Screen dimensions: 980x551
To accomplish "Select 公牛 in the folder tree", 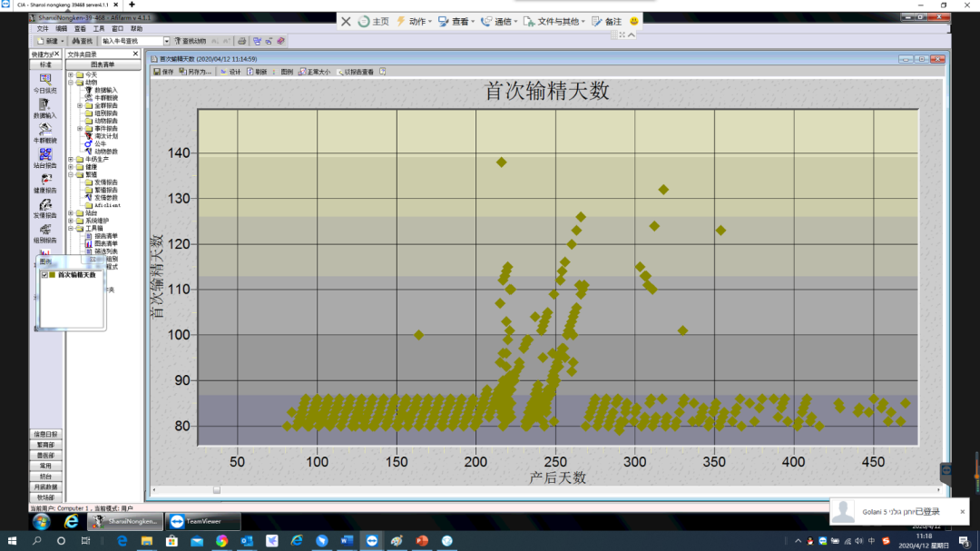I will click(x=100, y=143).
